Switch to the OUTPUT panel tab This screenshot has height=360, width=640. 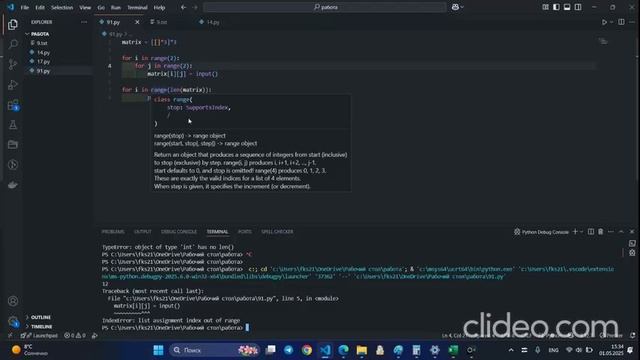coord(143,231)
